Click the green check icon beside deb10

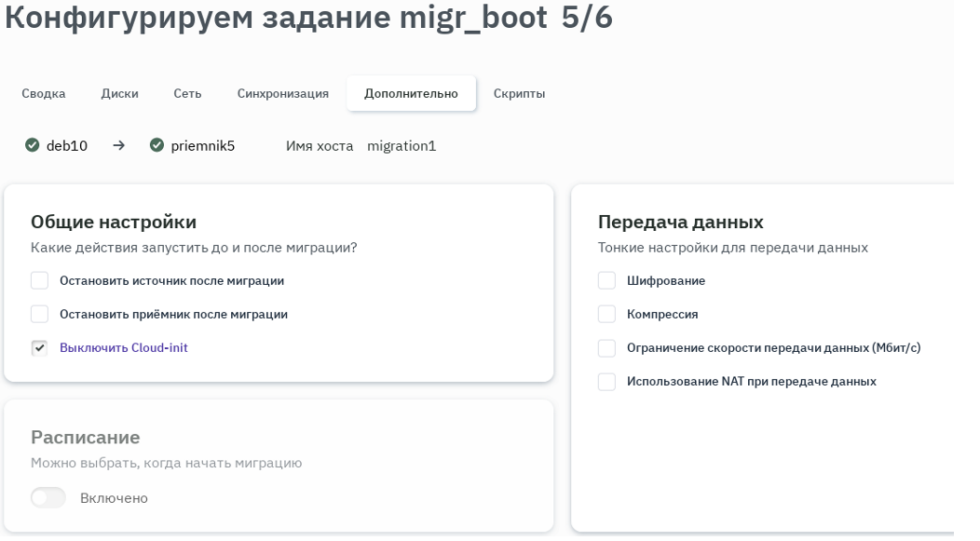(33, 145)
